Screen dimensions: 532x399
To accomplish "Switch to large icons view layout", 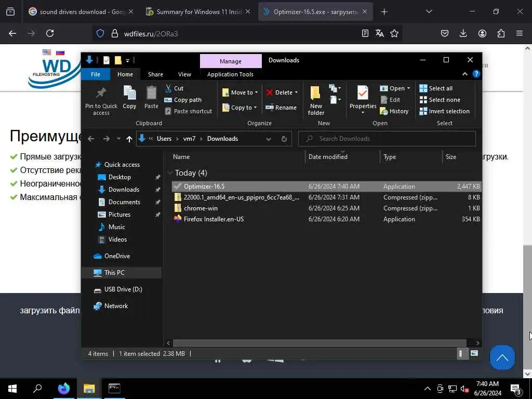I will pyautogui.click(x=474, y=353).
